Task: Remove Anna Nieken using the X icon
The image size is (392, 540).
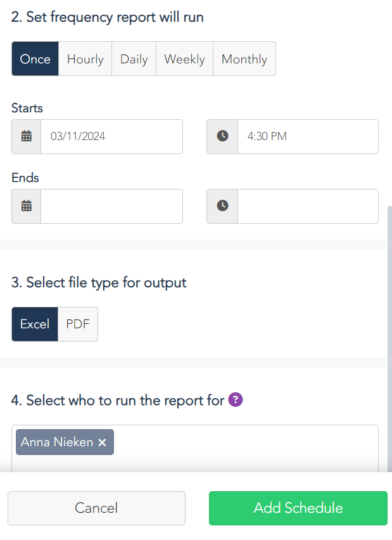Action: (102, 442)
